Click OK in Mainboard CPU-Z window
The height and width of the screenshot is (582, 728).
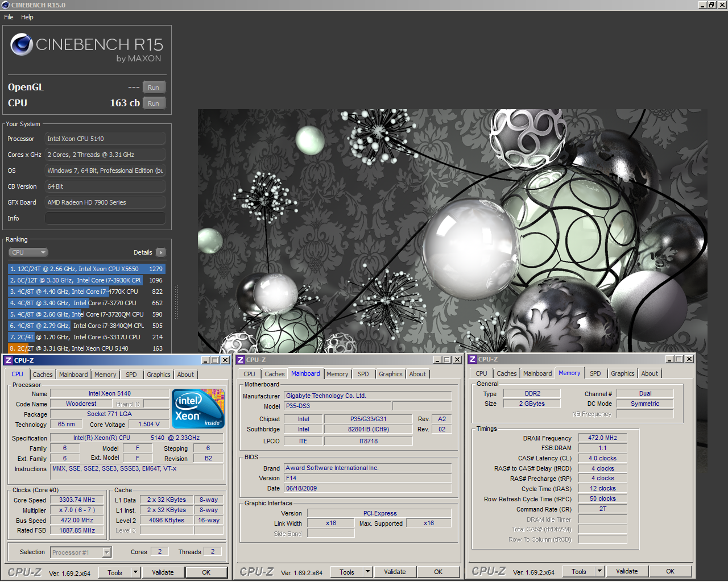(439, 572)
